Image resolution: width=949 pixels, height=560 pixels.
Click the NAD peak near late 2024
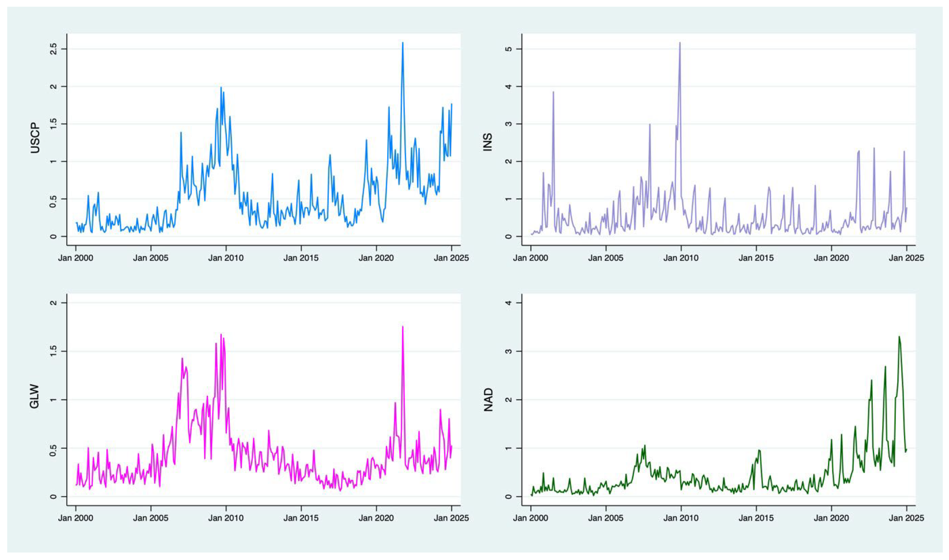899,337
